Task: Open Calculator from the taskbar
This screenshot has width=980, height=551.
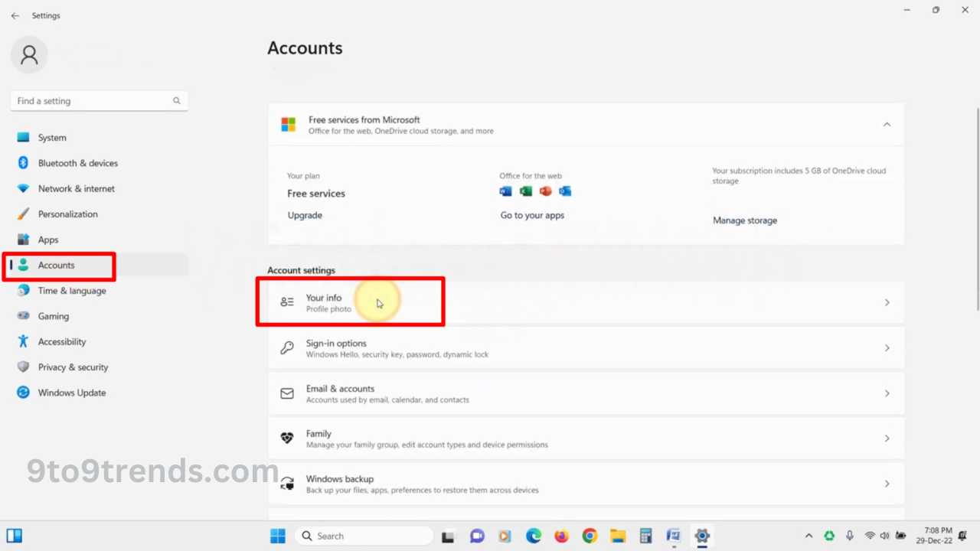Action: pyautogui.click(x=645, y=536)
